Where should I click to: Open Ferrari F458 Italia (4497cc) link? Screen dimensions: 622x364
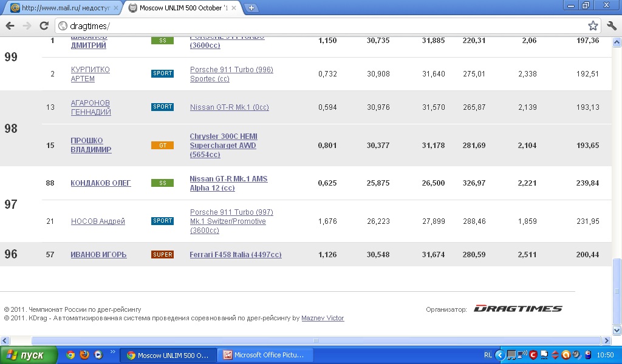pos(236,255)
